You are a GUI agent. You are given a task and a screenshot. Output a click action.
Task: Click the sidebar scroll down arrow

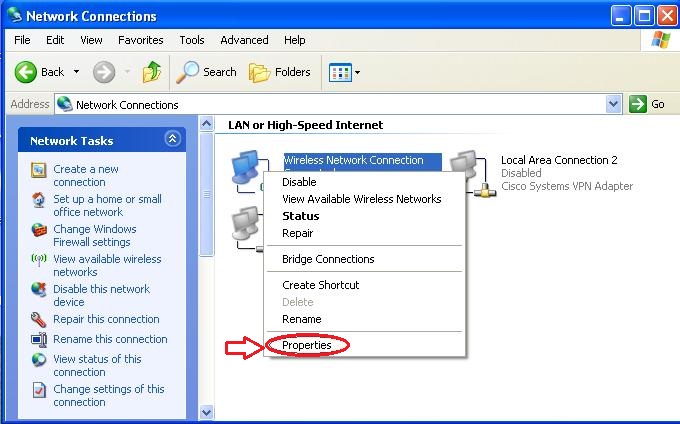point(206,412)
